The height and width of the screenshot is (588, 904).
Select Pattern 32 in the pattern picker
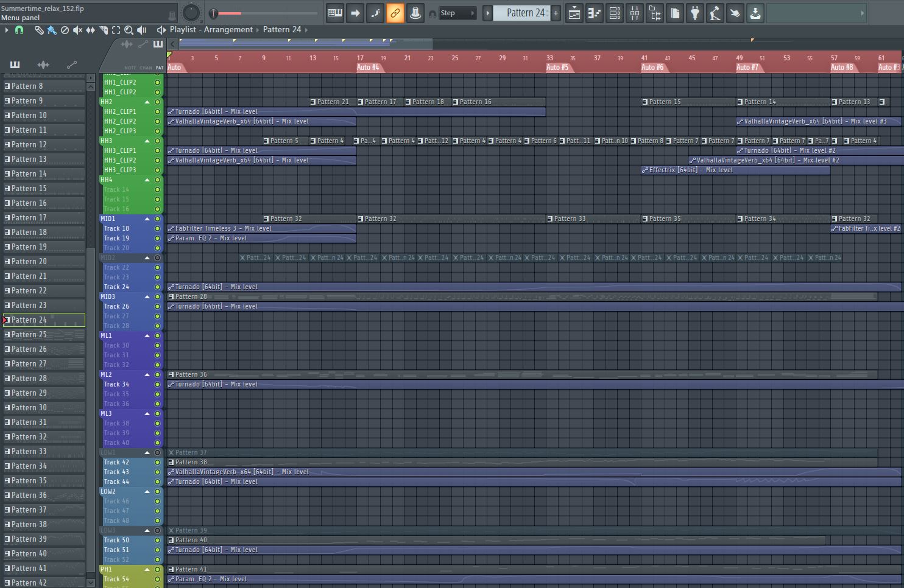point(44,437)
